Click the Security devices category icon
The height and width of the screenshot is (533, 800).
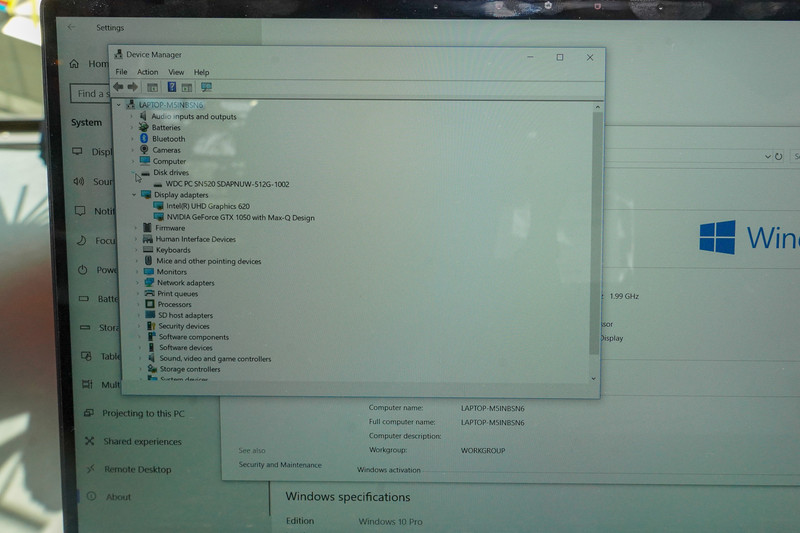[x=151, y=325]
